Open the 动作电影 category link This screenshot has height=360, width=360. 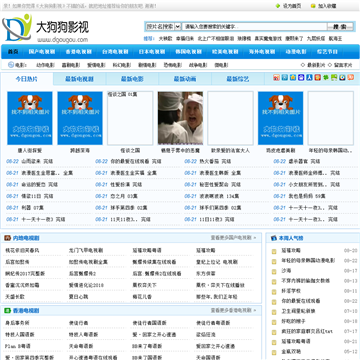45,65
